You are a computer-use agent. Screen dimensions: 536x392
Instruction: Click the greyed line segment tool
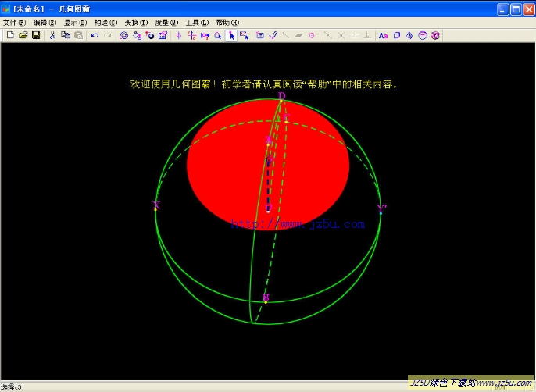(x=286, y=35)
